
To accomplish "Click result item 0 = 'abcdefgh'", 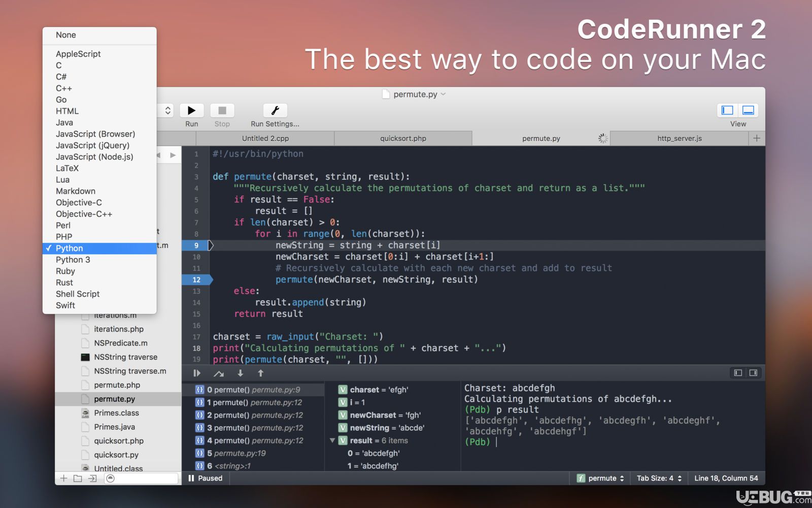I will (x=374, y=453).
